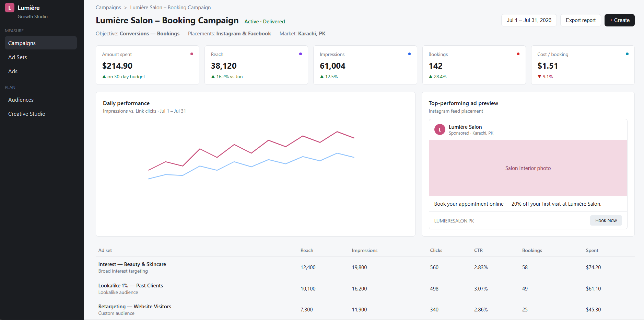Click the $74.20 spent value
The image size is (644, 320).
[x=593, y=267]
